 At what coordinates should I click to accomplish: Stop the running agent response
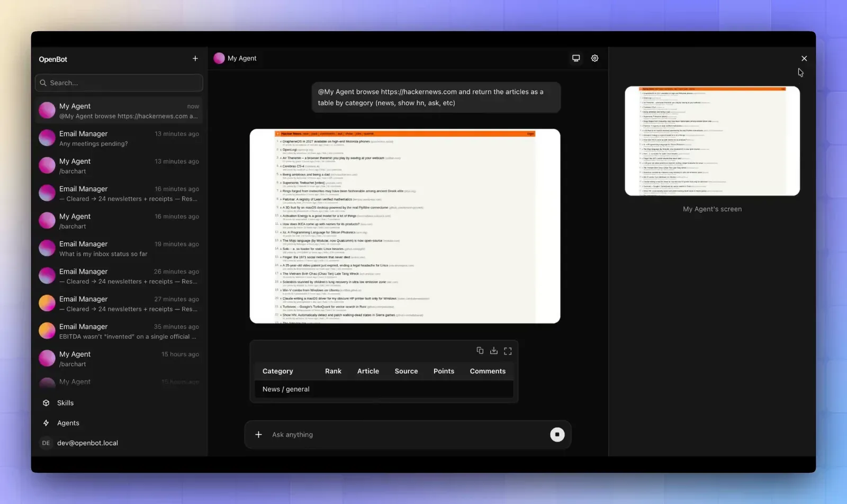(x=557, y=435)
